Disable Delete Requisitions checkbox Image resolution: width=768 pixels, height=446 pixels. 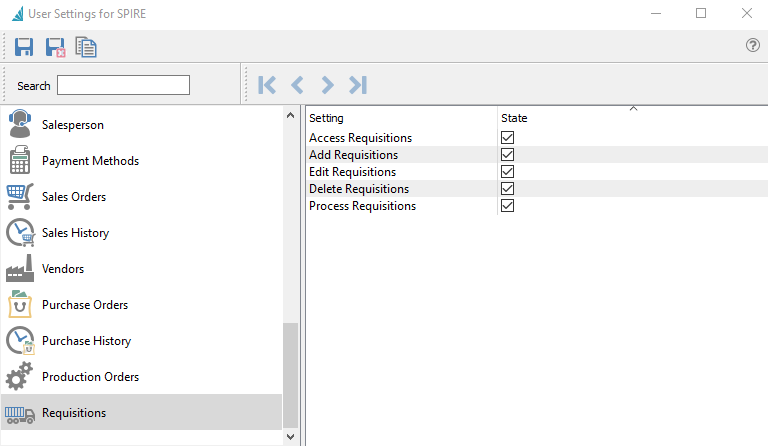(507, 189)
